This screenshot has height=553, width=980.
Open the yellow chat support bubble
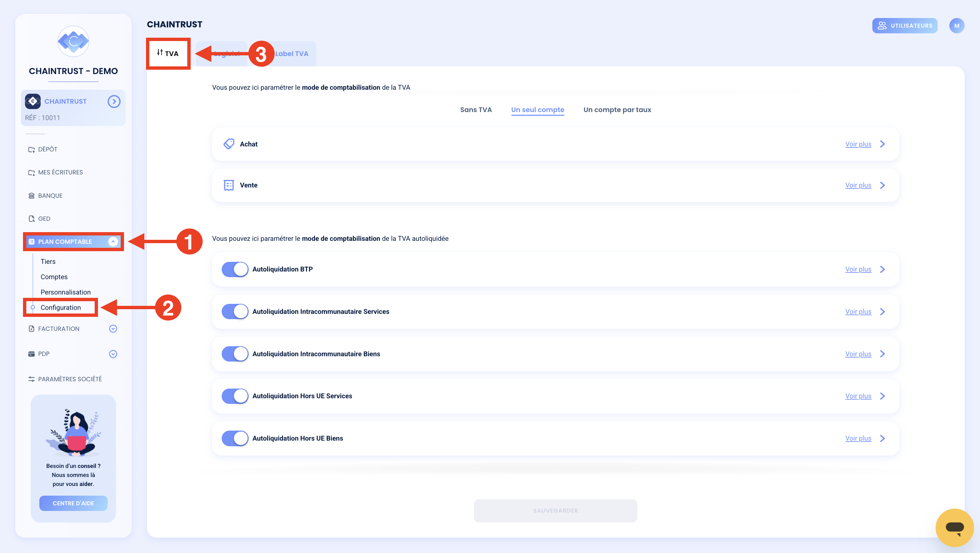coord(955,528)
